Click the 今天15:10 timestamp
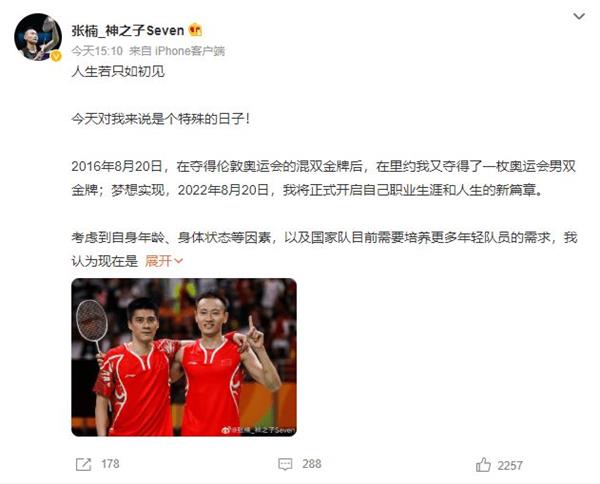 click(x=97, y=51)
